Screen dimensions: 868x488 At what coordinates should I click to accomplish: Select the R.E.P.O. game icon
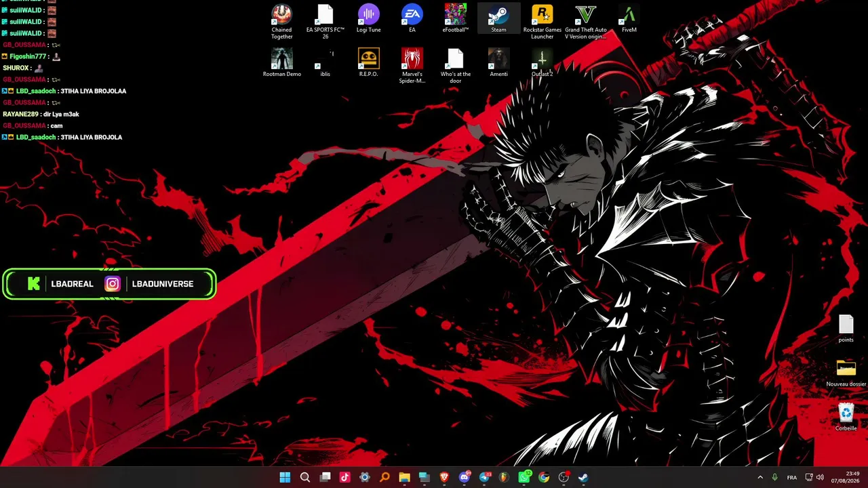point(369,63)
